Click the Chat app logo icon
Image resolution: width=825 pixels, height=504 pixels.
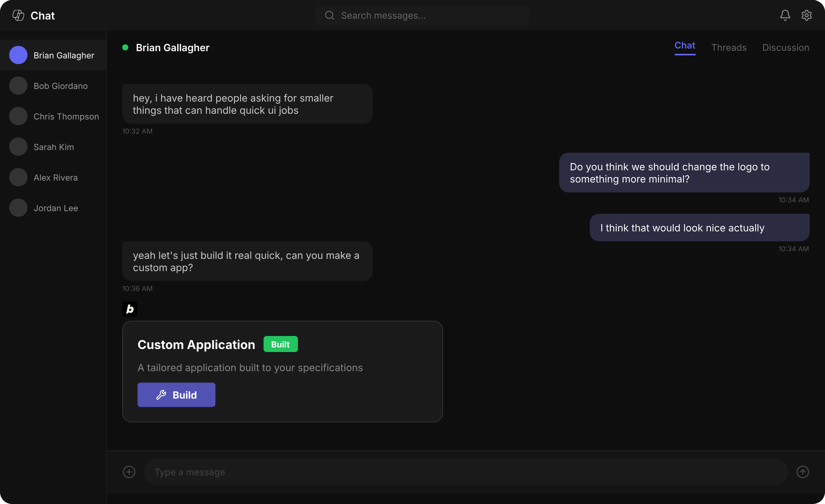(18, 15)
